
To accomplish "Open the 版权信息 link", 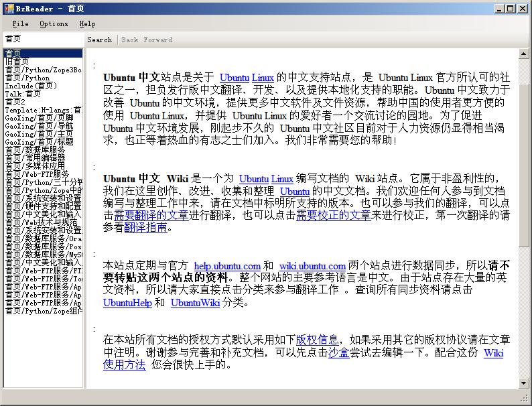I will click(317, 340).
